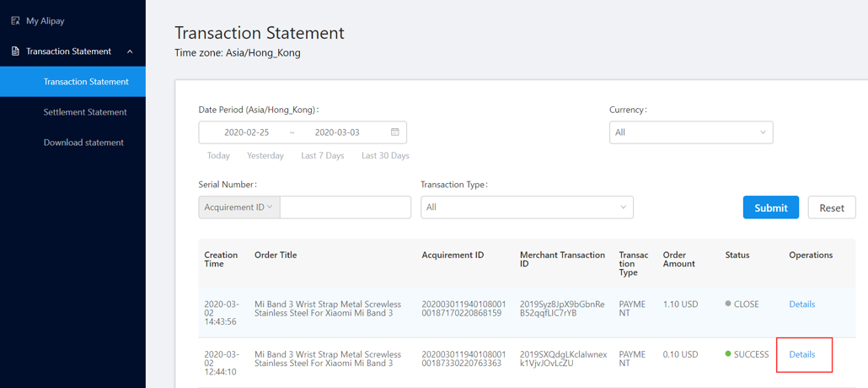Open the calendar icon in date field
The height and width of the screenshot is (388, 868).
point(394,132)
